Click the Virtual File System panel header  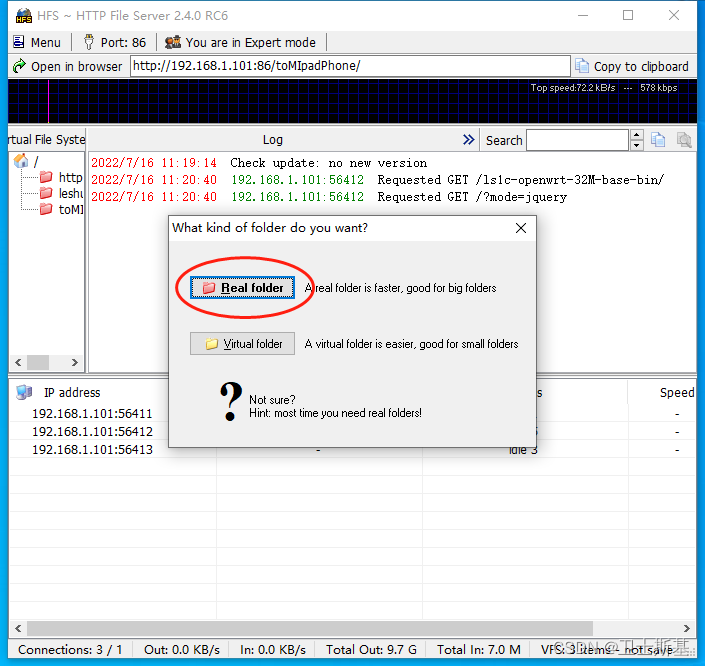point(47,140)
